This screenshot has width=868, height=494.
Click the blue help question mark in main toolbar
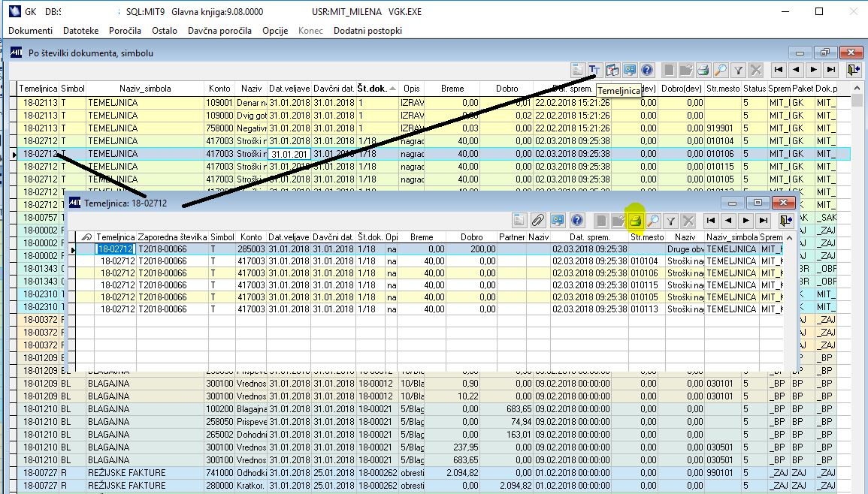pyautogui.click(x=647, y=70)
